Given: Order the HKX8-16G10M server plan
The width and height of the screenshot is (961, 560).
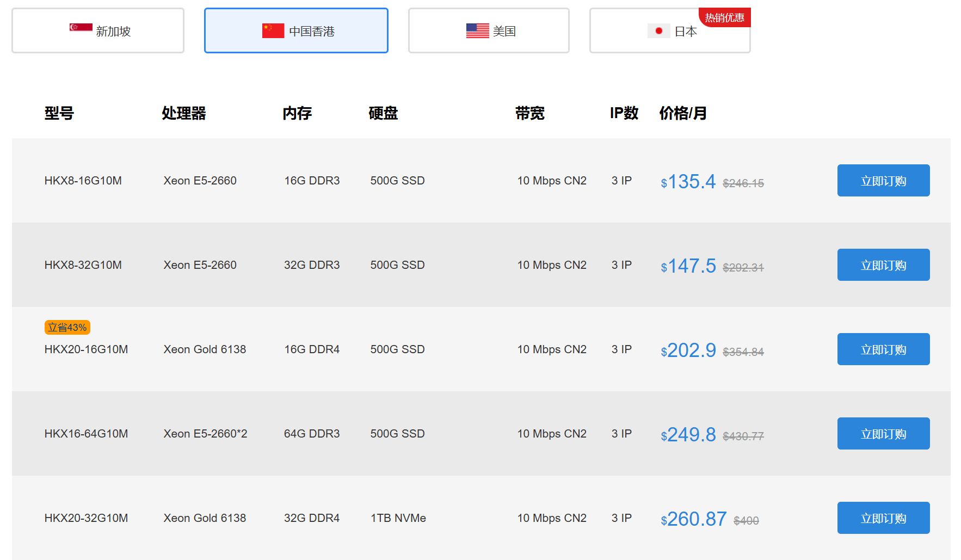Looking at the screenshot, I should [x=883, y=181].
